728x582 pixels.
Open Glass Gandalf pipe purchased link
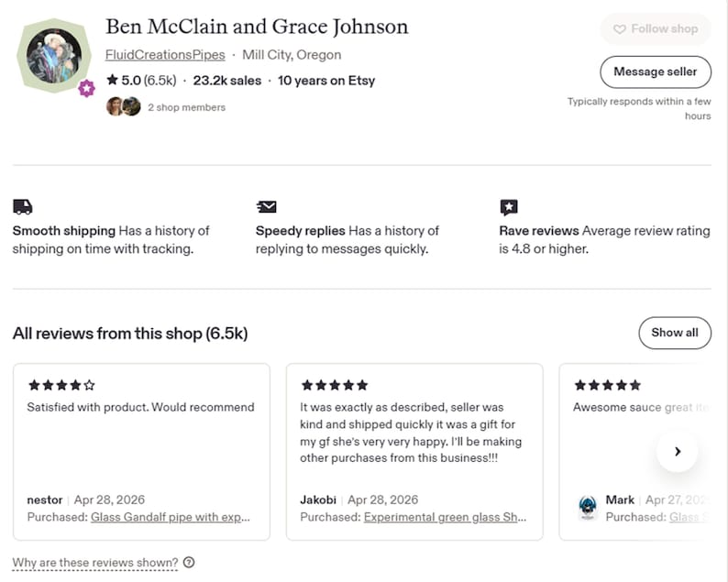coord(171,517)
